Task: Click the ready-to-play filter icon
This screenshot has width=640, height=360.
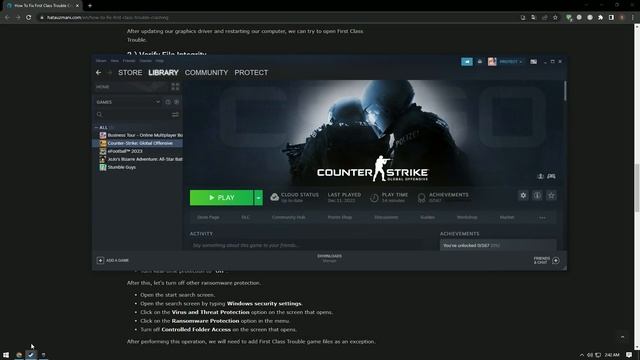Action: click(x=177, y=102)
